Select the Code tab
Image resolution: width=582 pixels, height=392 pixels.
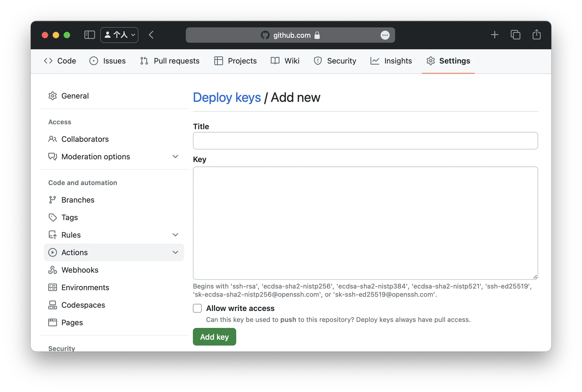(x=61, y=61)
